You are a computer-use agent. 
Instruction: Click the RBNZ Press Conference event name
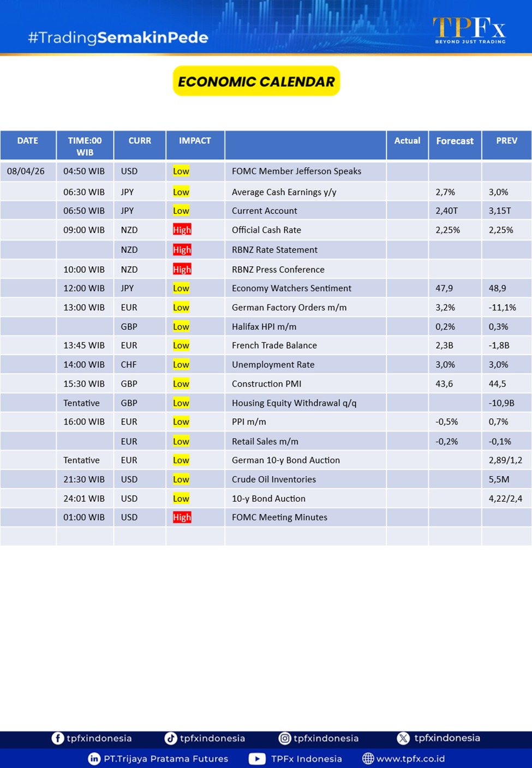click(x=278, y=269)
